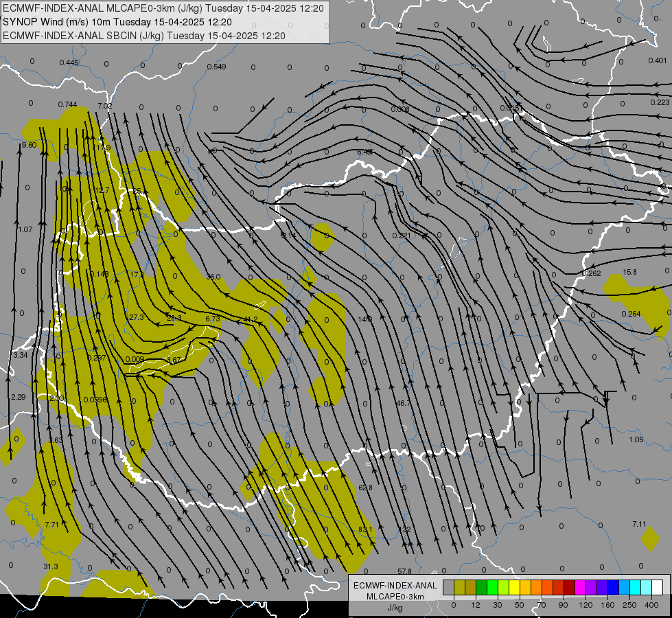Click the J/kg unit label in legend
672x618 pixels.
(395, 608)
